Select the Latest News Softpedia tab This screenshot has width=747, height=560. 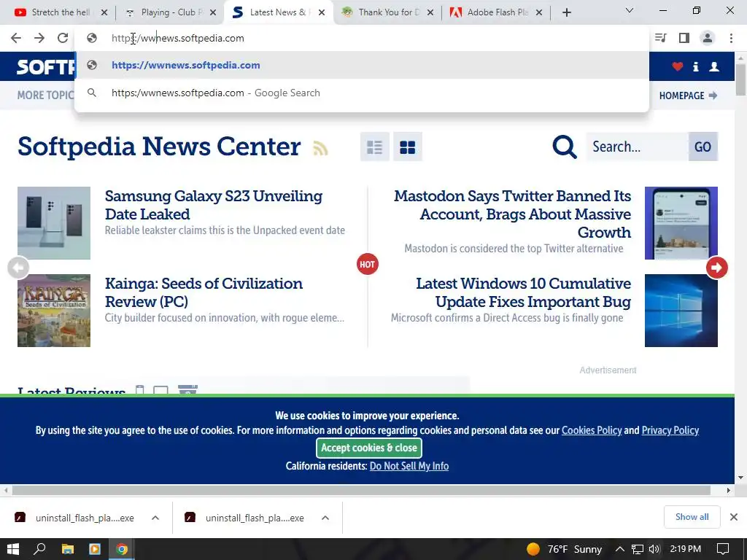point(276,12)
